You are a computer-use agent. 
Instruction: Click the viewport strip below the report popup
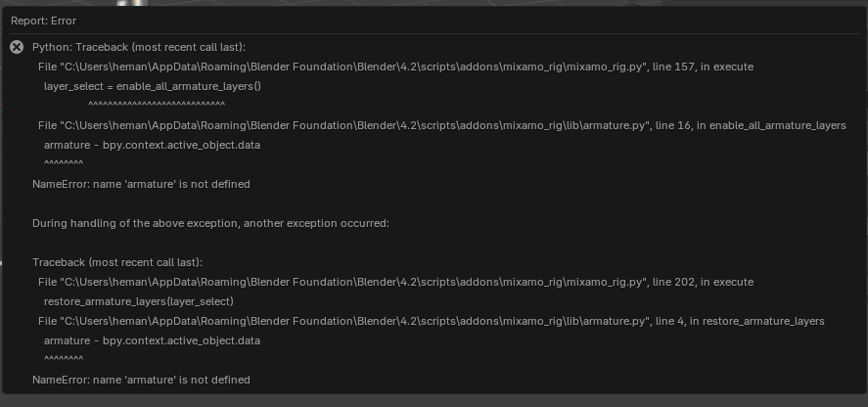(x=434, y=401)
